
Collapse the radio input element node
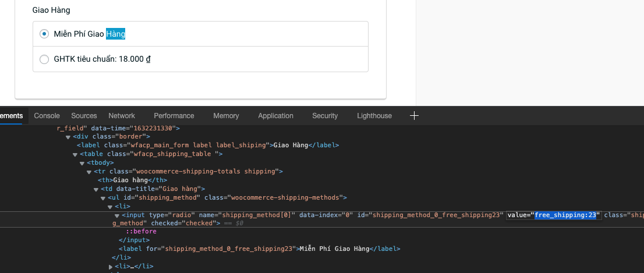tap(116, 215)
